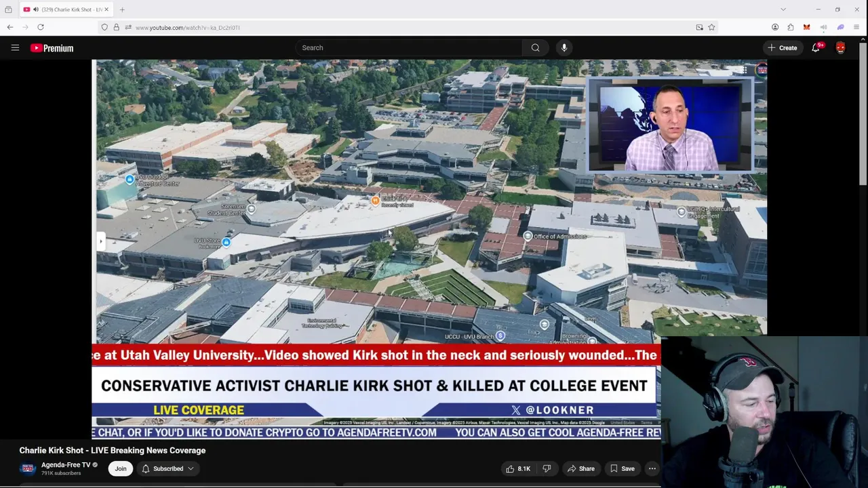Open picture-in-picture icon in address bar
Screen dimensions: 868x488
(x=699, y=27)
